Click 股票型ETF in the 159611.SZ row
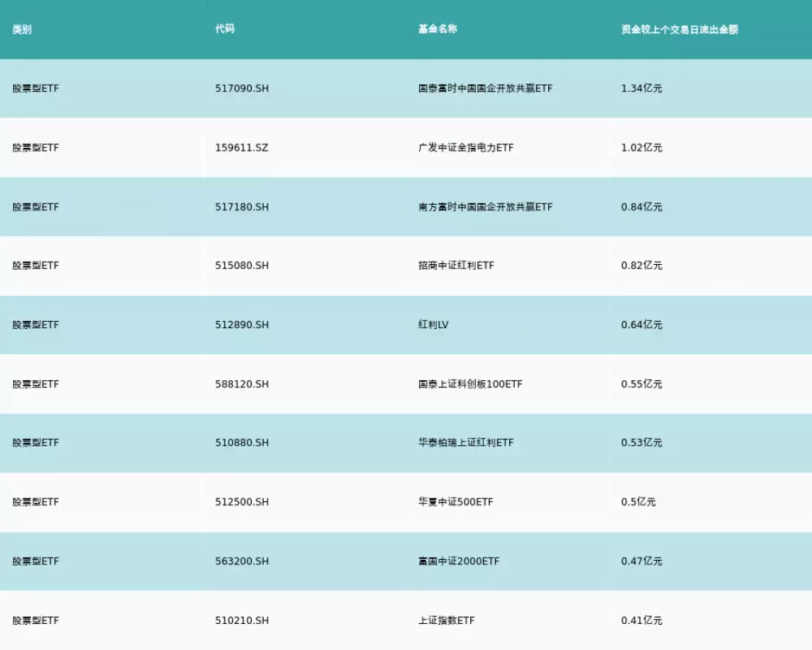 coord(36,148)
